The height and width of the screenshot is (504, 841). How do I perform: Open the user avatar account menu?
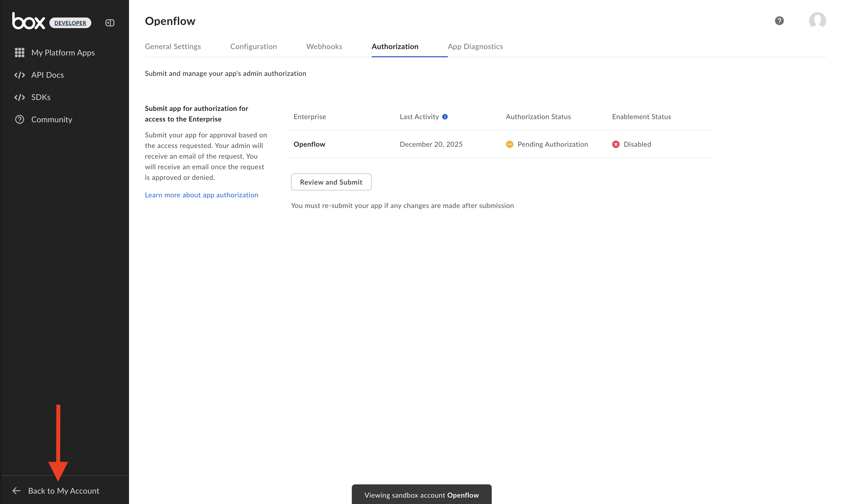(817, 21)
